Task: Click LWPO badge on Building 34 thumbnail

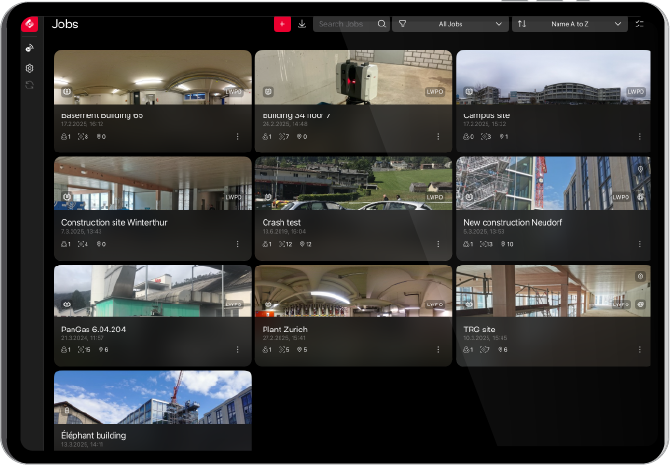Action: click(x=435, y=91)
